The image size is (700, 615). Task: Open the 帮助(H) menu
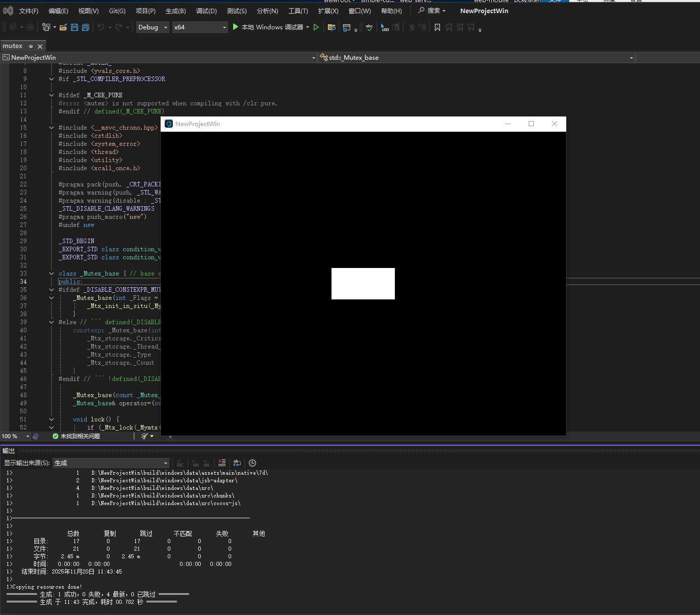391,11
